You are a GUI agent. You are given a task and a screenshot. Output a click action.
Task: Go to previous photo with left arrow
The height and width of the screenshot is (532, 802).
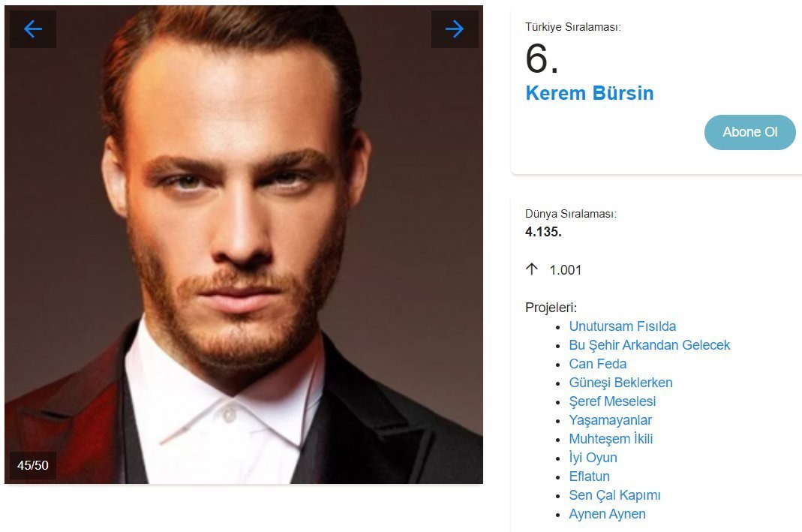[33, 29]
